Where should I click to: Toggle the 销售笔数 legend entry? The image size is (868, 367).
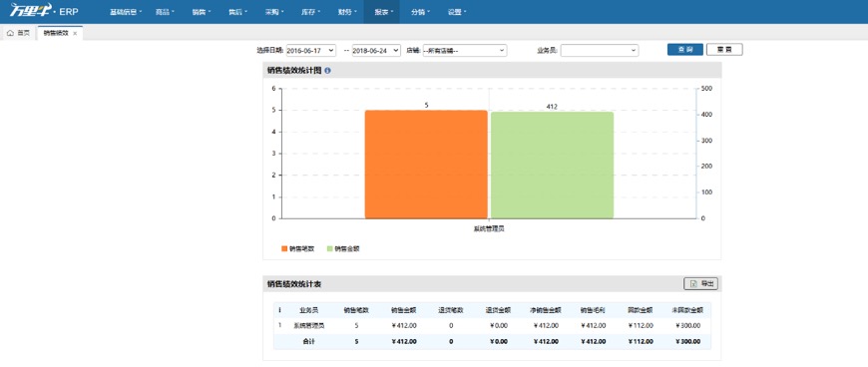(298, 249)
